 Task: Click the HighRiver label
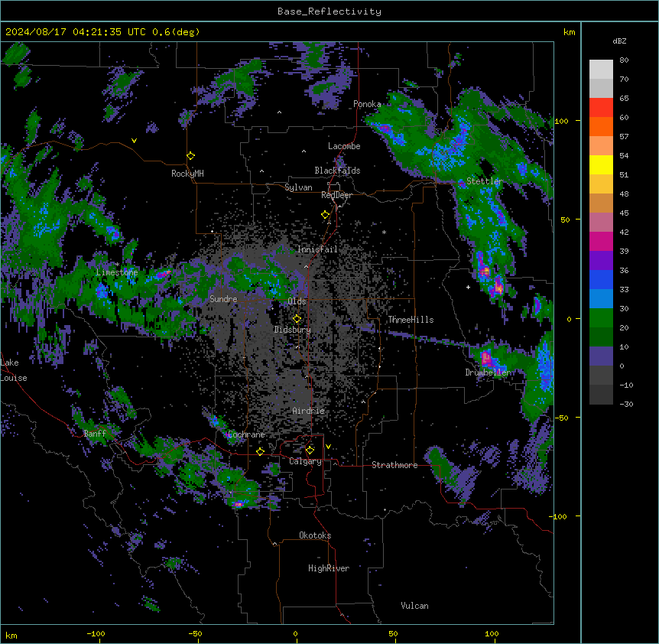[x=329, y=568]
